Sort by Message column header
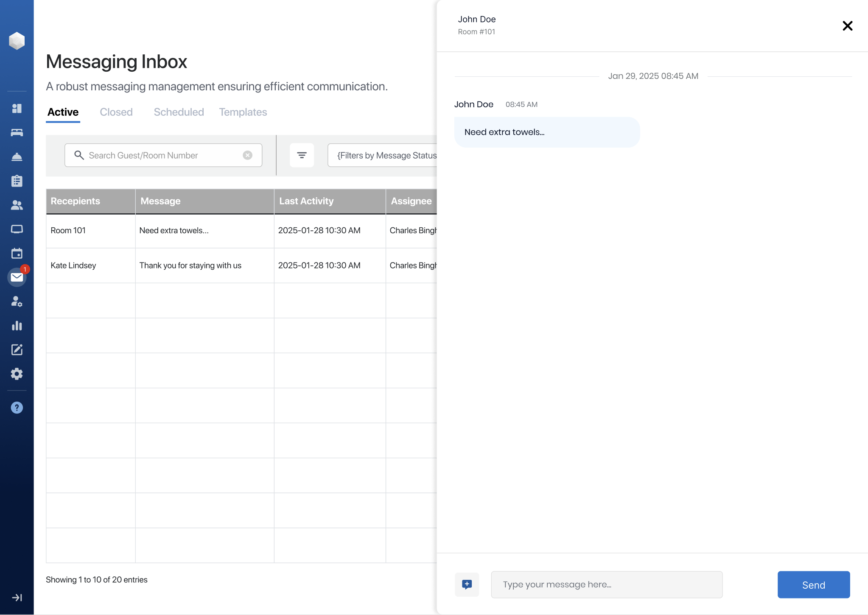The height and width of the screenshot is (615, 868). (x=205, y=201)
